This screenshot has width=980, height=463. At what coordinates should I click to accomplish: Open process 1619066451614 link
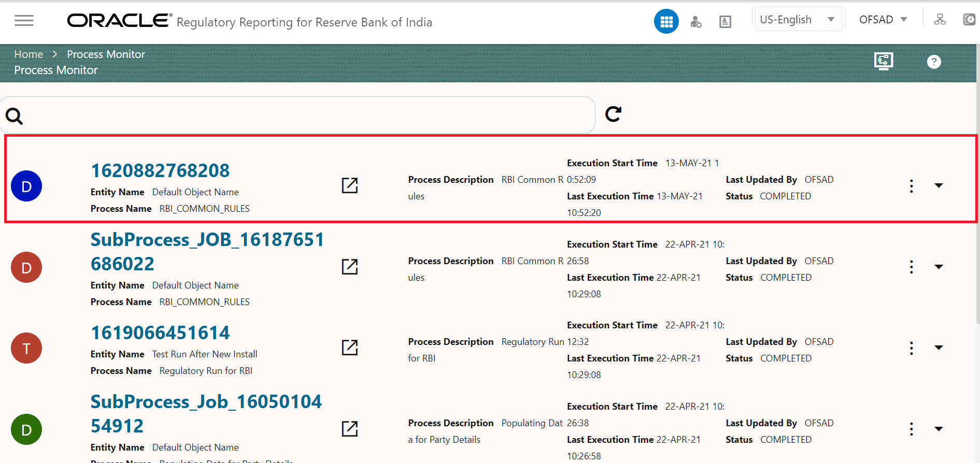[x=160, y=332]
